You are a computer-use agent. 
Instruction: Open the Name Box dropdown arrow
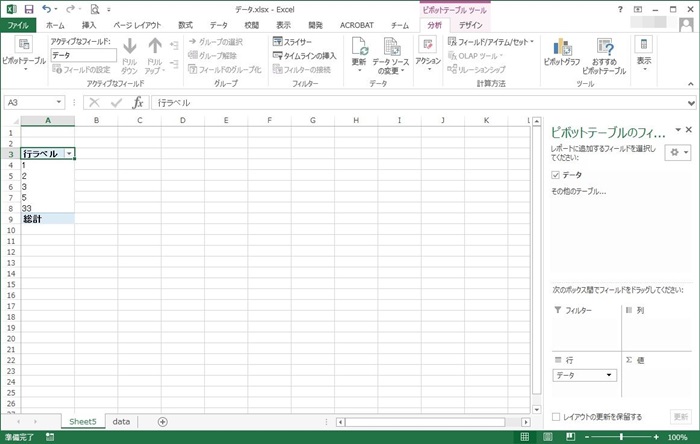[x=58, y=103]
